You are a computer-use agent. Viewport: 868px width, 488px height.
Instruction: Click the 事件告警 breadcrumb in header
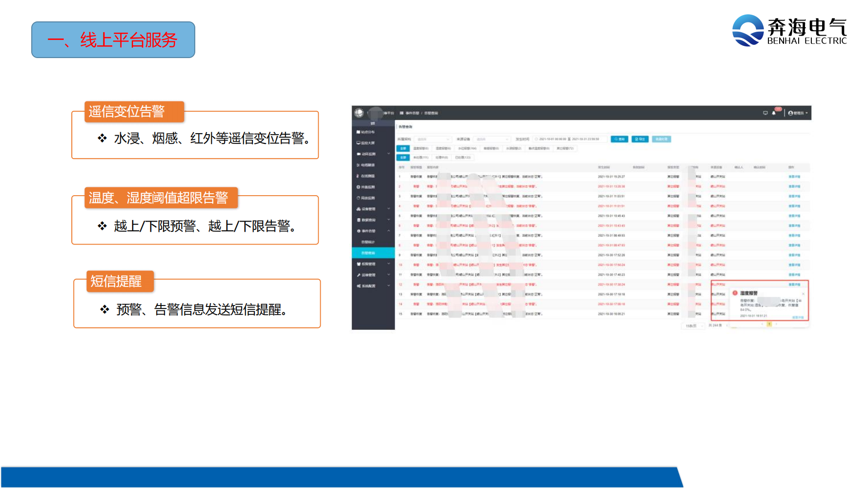coord(413,113)
